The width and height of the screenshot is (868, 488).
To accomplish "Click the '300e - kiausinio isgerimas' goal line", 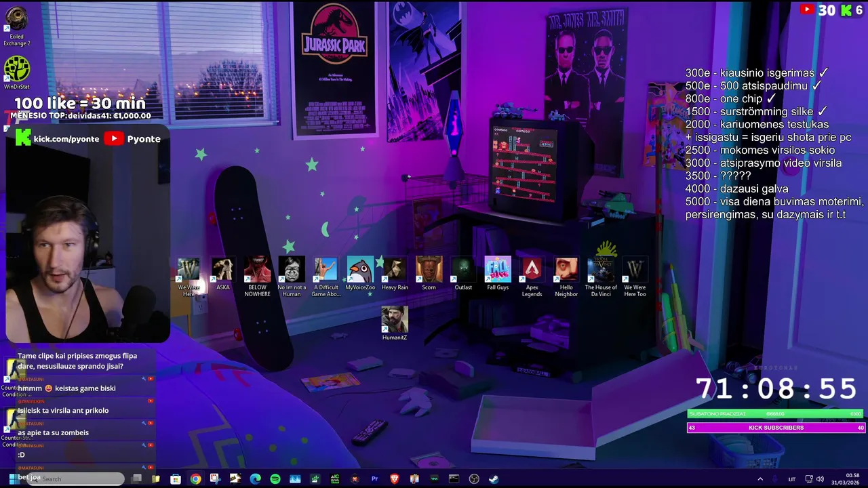I will coord(757,73).
